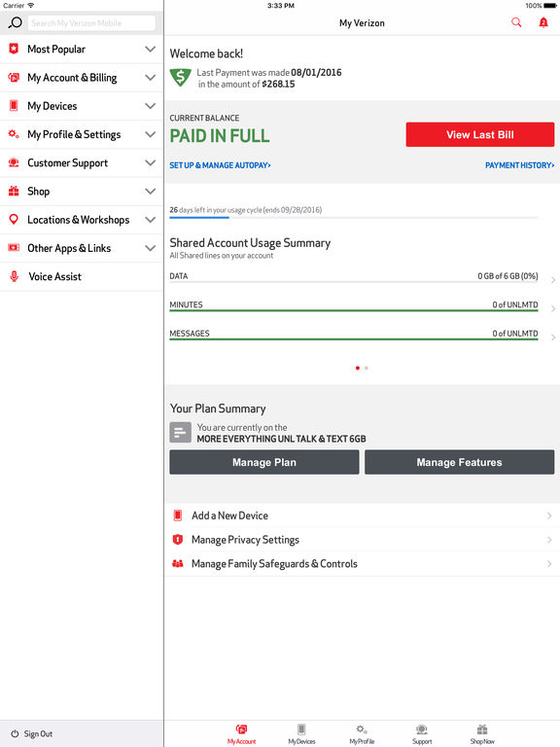The height and width of the screenshot is (747, 560).
Task: Click the Sign Out power icon
Action: pos(15,733)
